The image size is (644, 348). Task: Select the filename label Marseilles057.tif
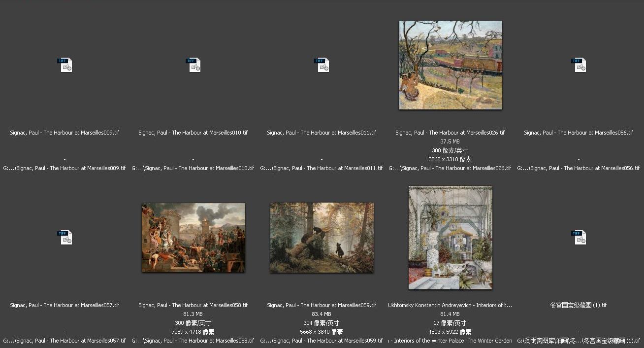(64, 305)
